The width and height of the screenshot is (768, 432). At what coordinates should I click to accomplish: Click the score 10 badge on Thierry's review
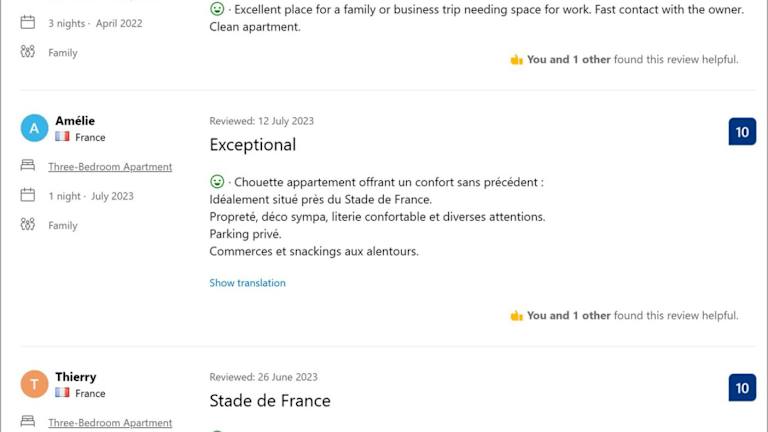pyautogui.click(x=742, y=388)
